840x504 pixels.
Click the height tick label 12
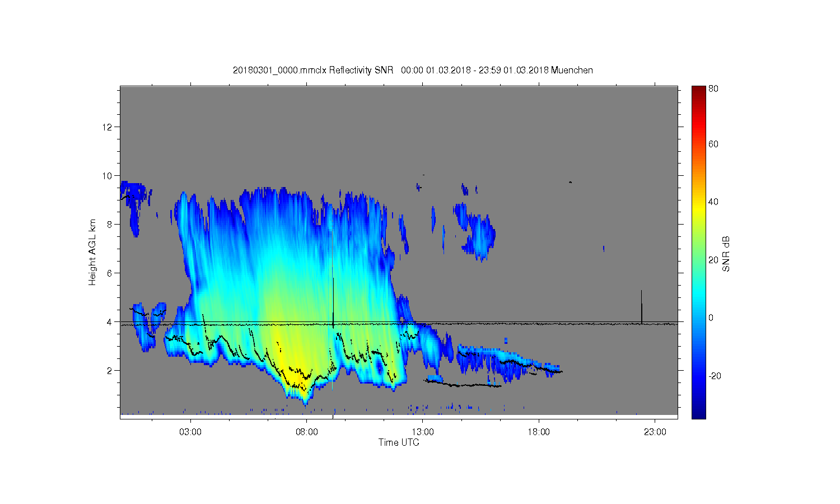click(x=108, y=127)
